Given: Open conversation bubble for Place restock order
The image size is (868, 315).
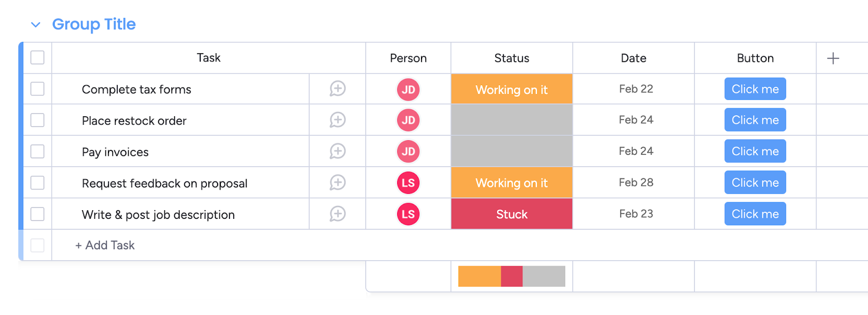Looking at the screenshot, I should (337, 120).
